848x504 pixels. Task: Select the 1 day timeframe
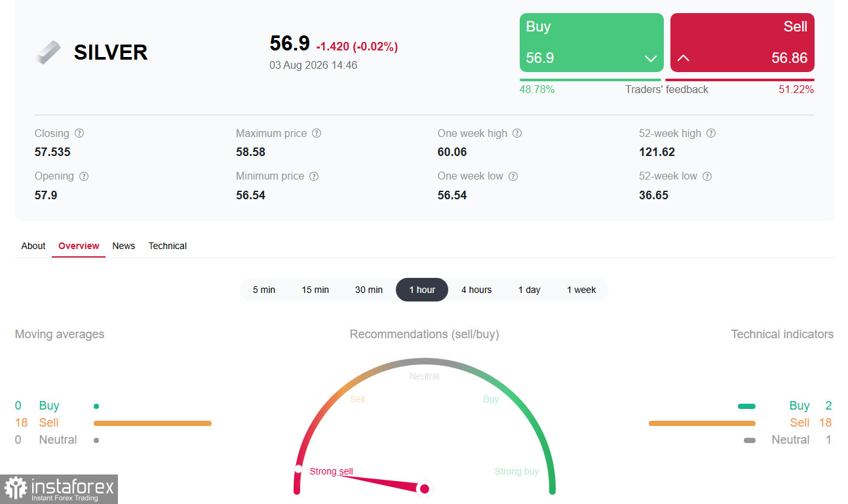[530, 290]
